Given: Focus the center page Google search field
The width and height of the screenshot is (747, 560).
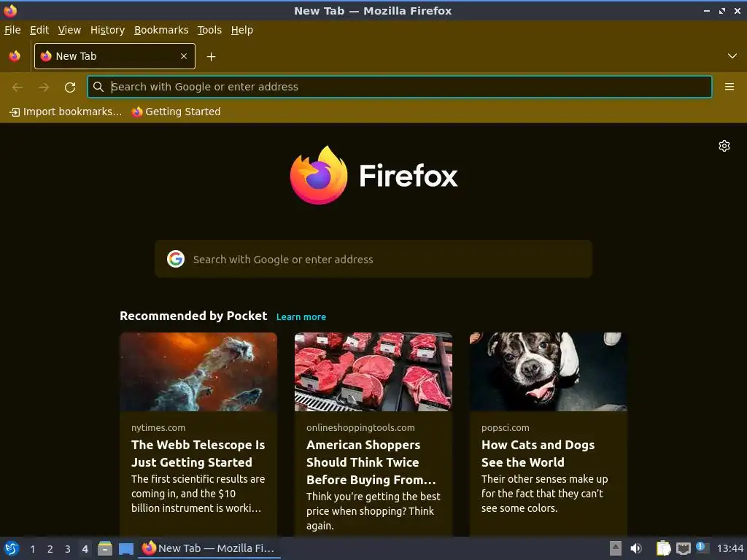Looking at the screenshot, I should (x=373, y=259).
